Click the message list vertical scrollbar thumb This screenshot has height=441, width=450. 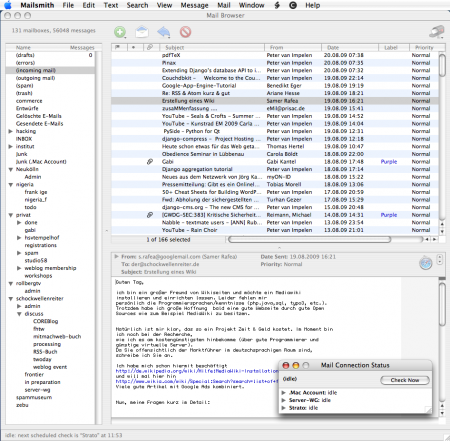[442, 65]
